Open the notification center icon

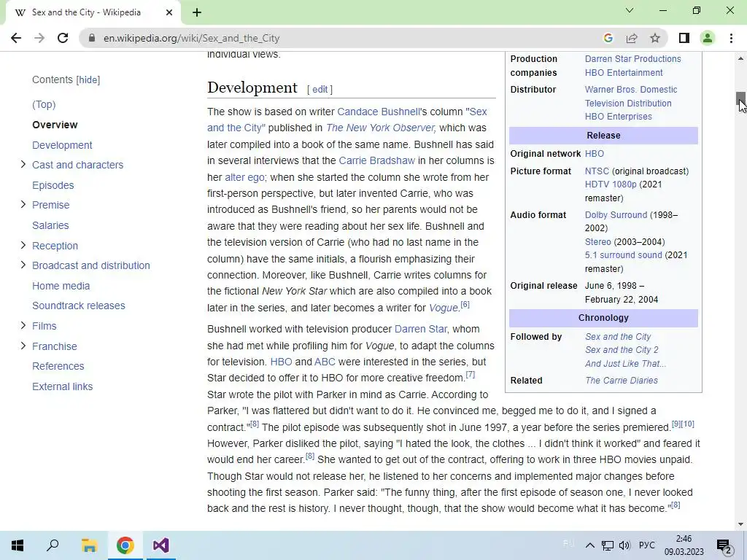[724, 546]
